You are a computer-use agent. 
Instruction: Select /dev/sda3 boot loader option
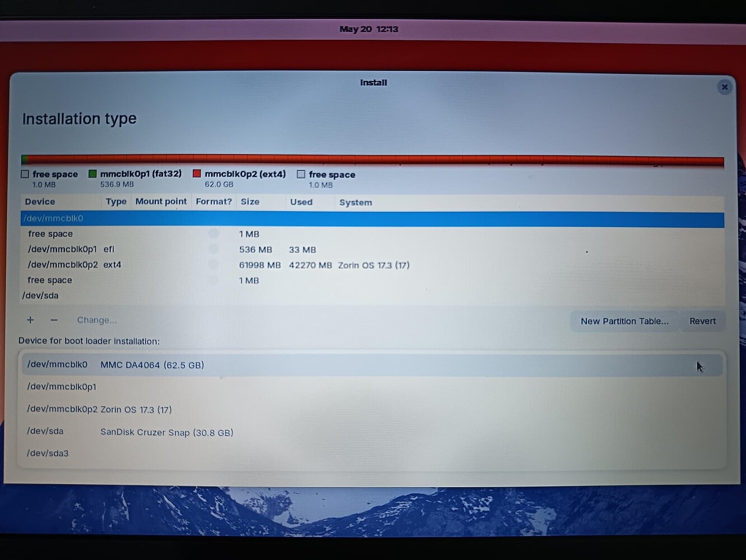(x=372, y=453)
